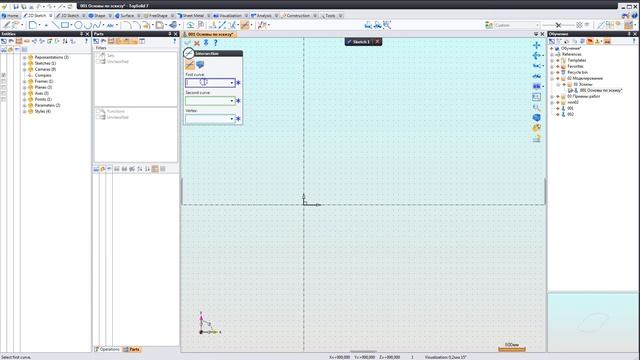Select the Compass tree entry

tap(43, 76)
